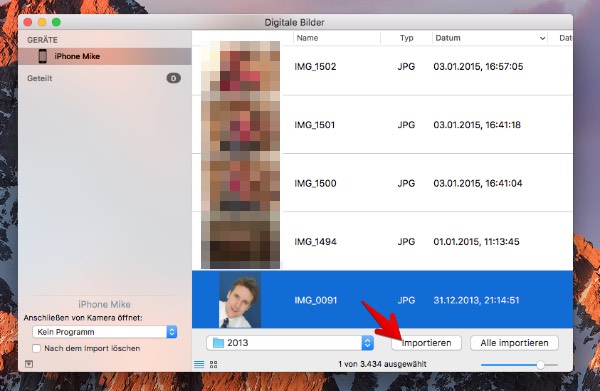Viewport: 600px width, 391px height.
Task: Click date 01.01.2015, 11:13:45
Action: [x=476, y=242]
